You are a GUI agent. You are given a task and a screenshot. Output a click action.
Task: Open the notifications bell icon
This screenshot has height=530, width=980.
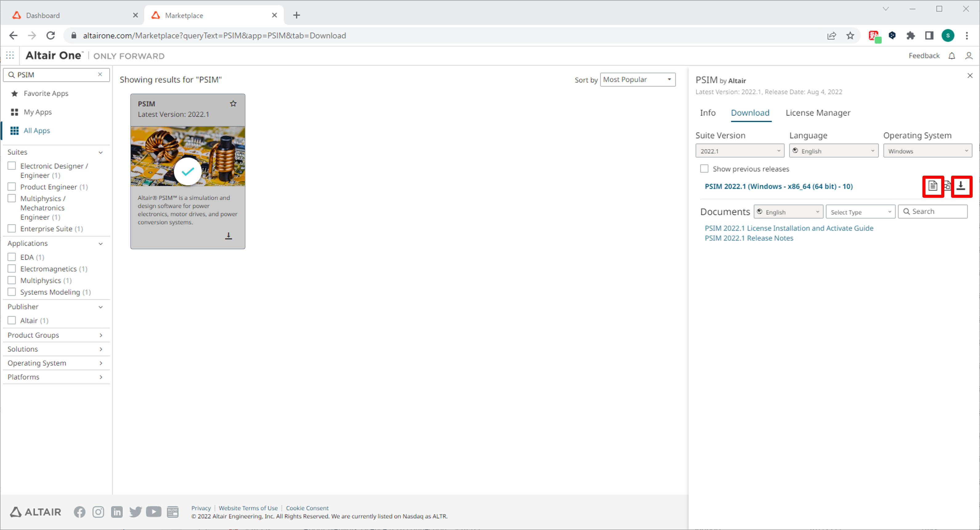(x=951, y=56)
